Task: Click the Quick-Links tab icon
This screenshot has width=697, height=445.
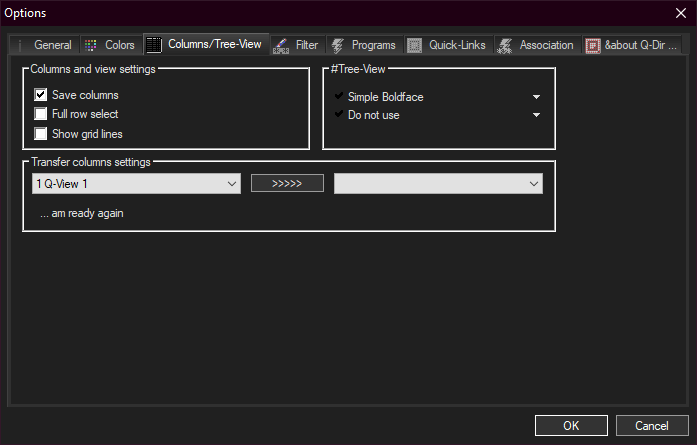Action: (x=415, y=45)
